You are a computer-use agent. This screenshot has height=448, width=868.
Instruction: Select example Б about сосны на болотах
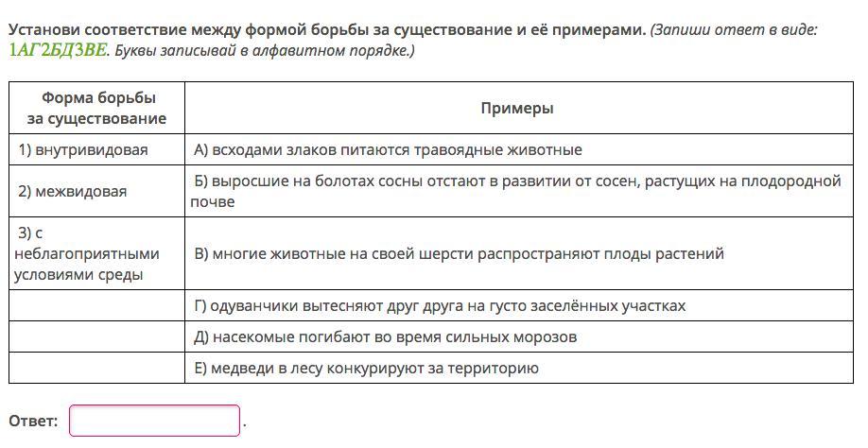[x=516, y=191]
